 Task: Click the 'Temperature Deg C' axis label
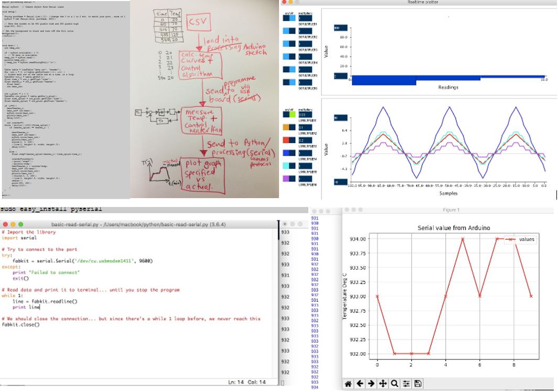pos(345,296)
